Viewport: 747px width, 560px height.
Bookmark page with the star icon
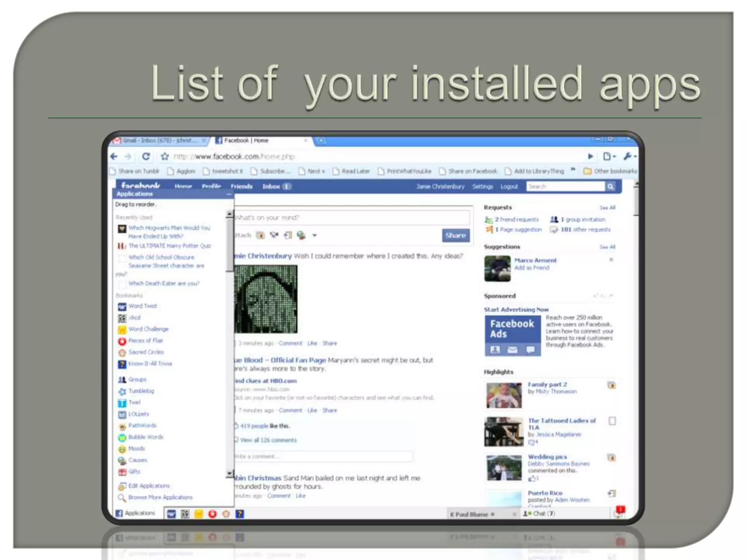click(165, 156)
